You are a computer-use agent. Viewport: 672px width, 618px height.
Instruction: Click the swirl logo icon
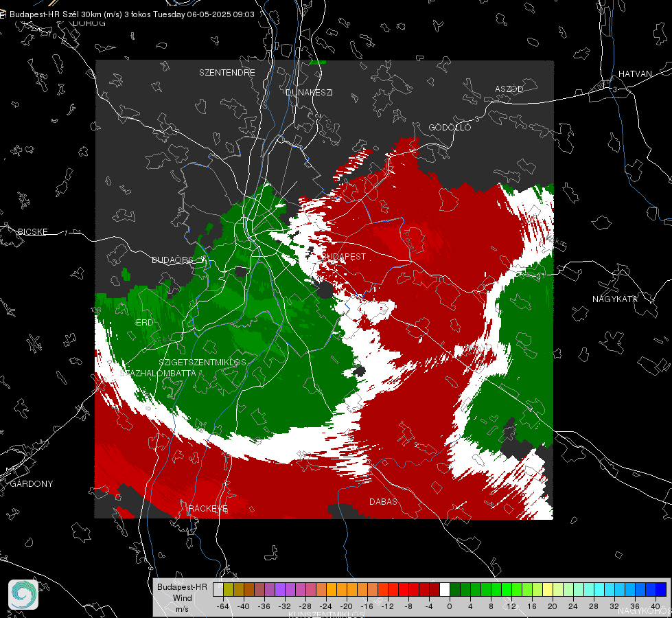pyautogui.click(x=23, y=595)
